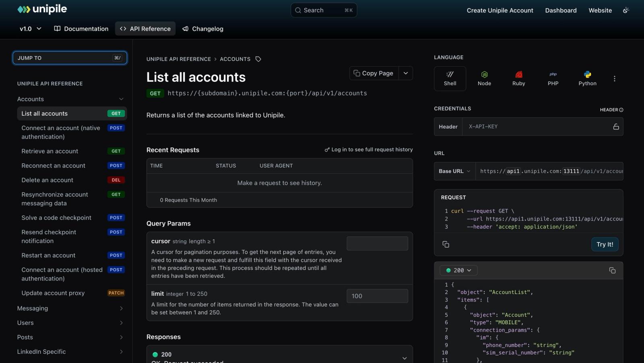The width and height of the screenshot is (644, 363).
Task: Select Shell language
Action: click(x=450, y=78)
